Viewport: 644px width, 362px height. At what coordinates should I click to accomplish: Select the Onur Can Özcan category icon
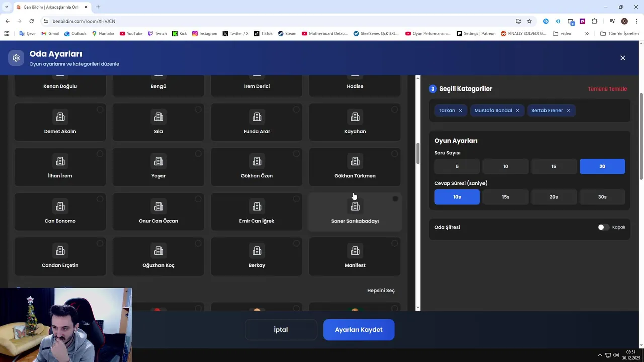tap(158, 206)
